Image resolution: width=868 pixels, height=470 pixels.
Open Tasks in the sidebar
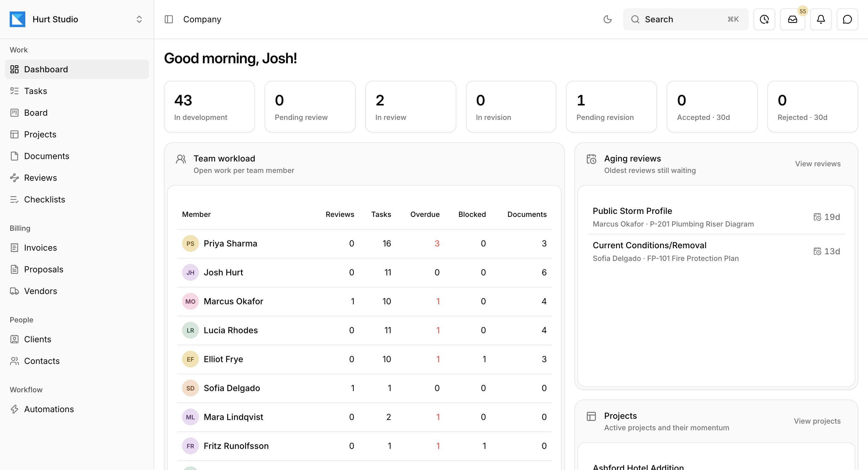tap(77, 91)
